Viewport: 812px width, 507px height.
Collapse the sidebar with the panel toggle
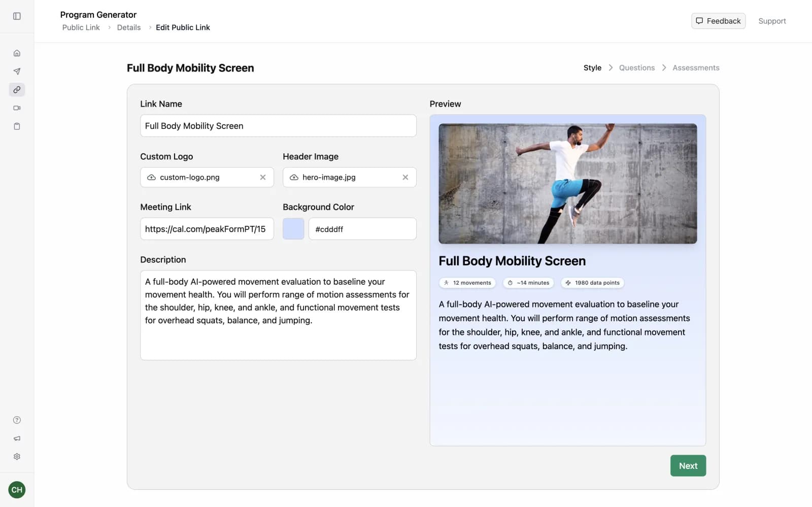17,16
